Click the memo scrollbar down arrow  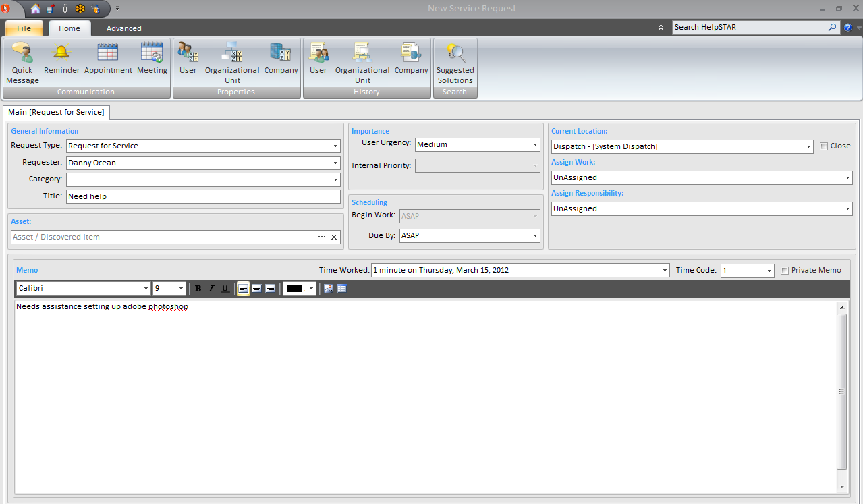tap(841, 487)
